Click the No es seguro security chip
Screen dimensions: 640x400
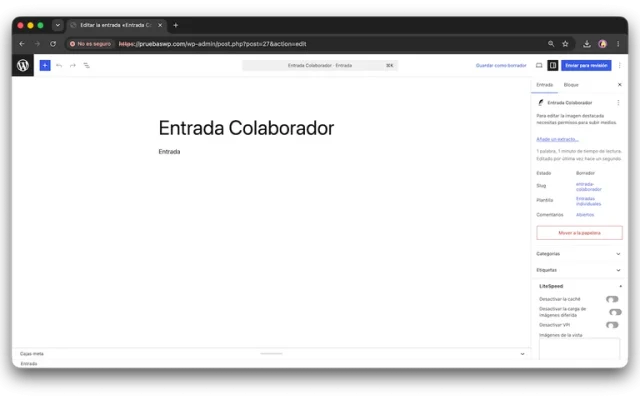click(90, 44)
